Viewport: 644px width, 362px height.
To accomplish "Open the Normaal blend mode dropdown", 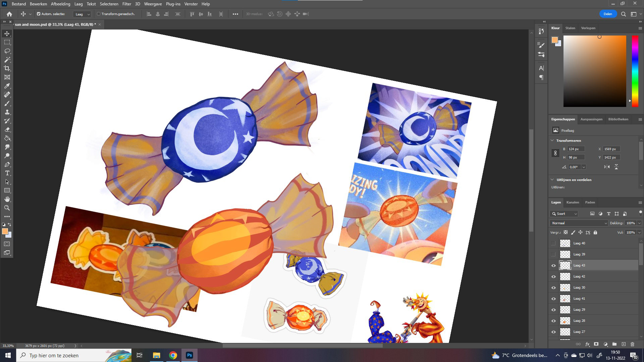I will (579, 223).
